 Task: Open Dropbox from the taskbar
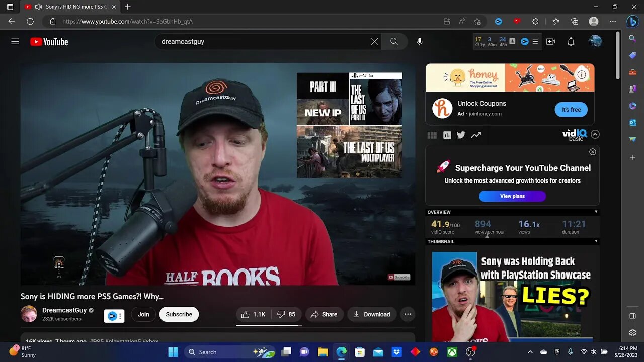pyautogui.click(x=396, y=352)
